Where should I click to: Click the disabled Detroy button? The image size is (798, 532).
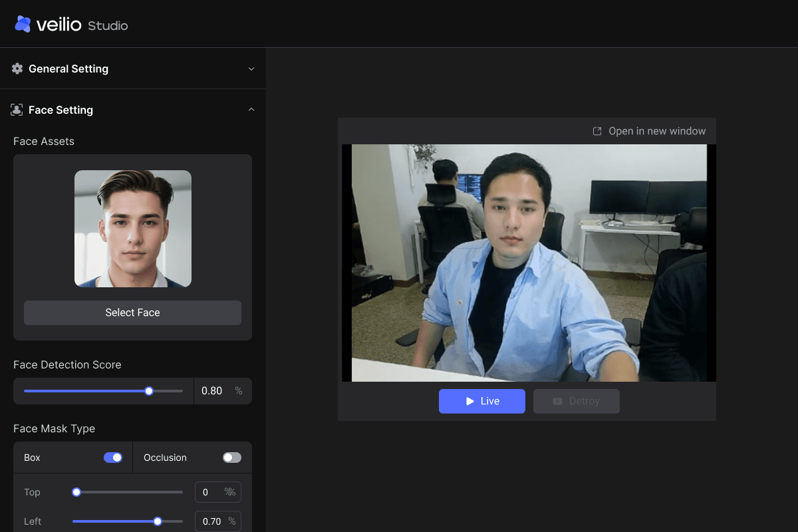(577, 401)
